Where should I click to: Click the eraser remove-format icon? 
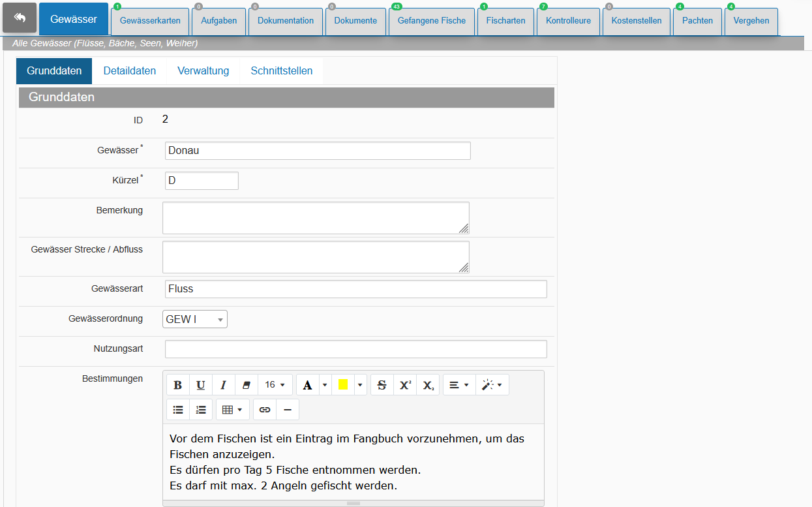pyautogui.click(x=246, y=385)
